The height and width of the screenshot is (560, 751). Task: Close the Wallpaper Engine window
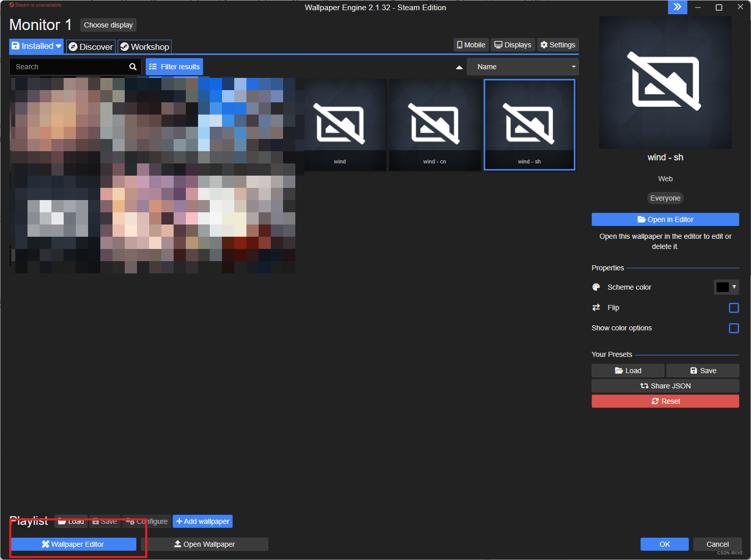[x=740, y=7]
